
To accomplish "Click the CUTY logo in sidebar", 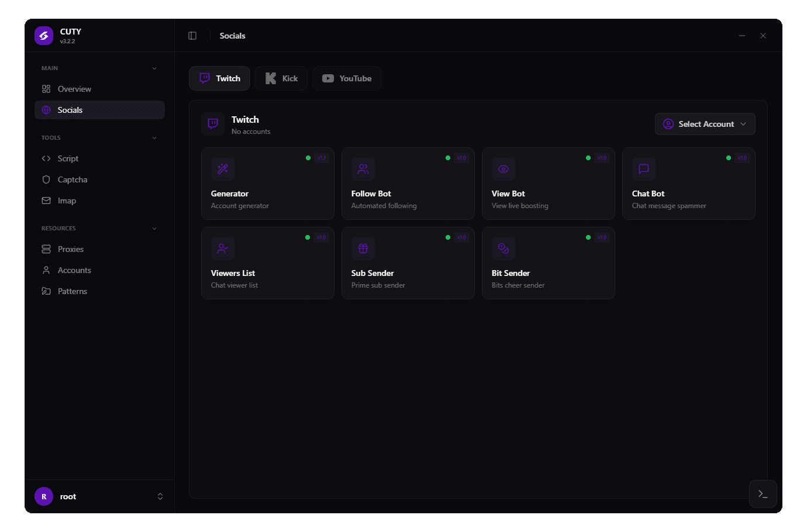I will [x=43, y=35].
